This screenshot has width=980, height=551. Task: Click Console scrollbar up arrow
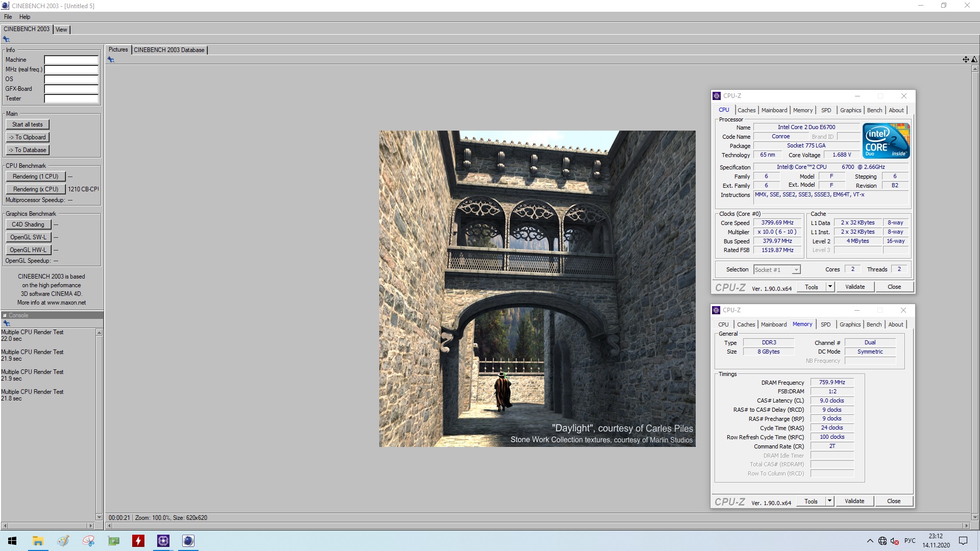[99, 333]
